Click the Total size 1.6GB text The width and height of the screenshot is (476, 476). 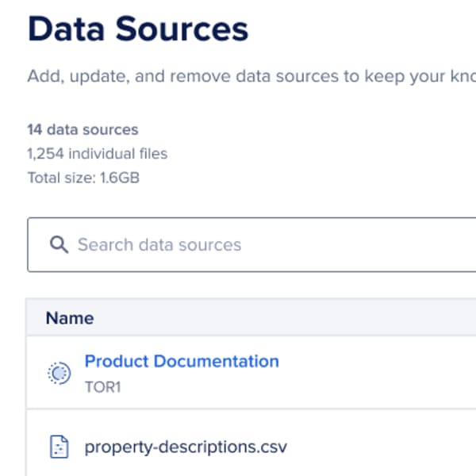pos(83,178)
